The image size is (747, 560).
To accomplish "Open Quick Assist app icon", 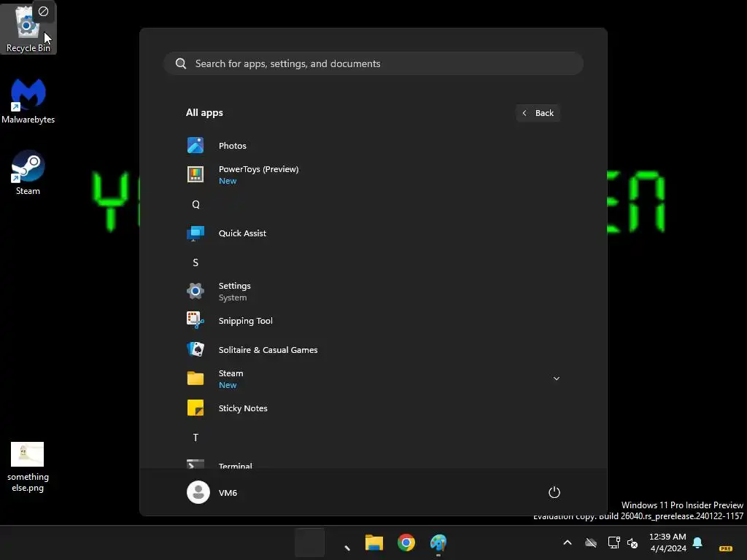I will (196, 233).
